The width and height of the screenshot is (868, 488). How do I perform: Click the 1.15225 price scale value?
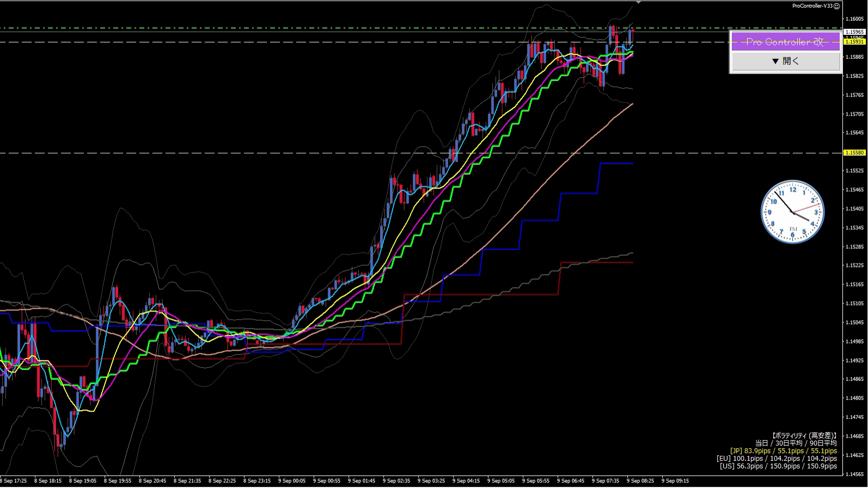854,266
